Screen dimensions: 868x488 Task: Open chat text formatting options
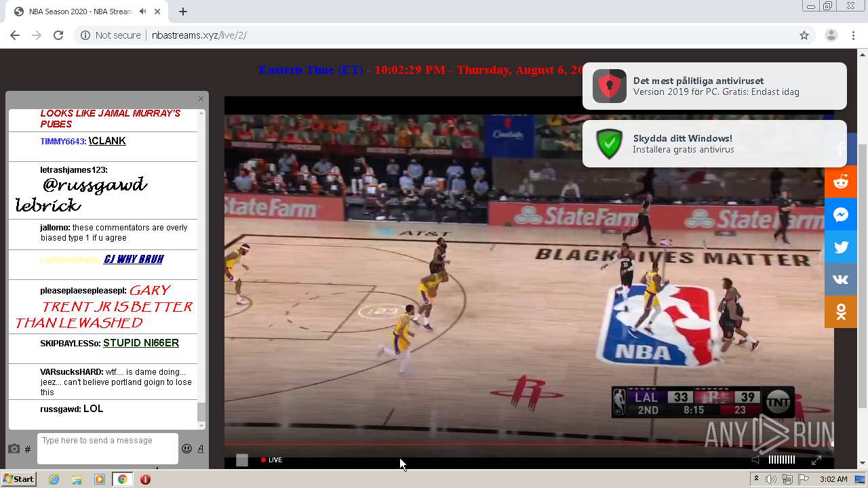click(x=201, y=449)
